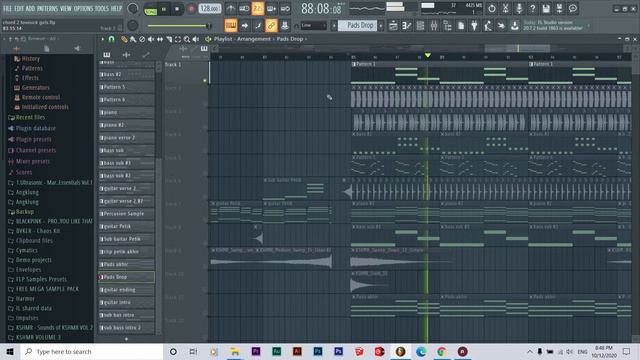
Task: Click the one-click audio recording microphone icon
Action: (519, 8)
